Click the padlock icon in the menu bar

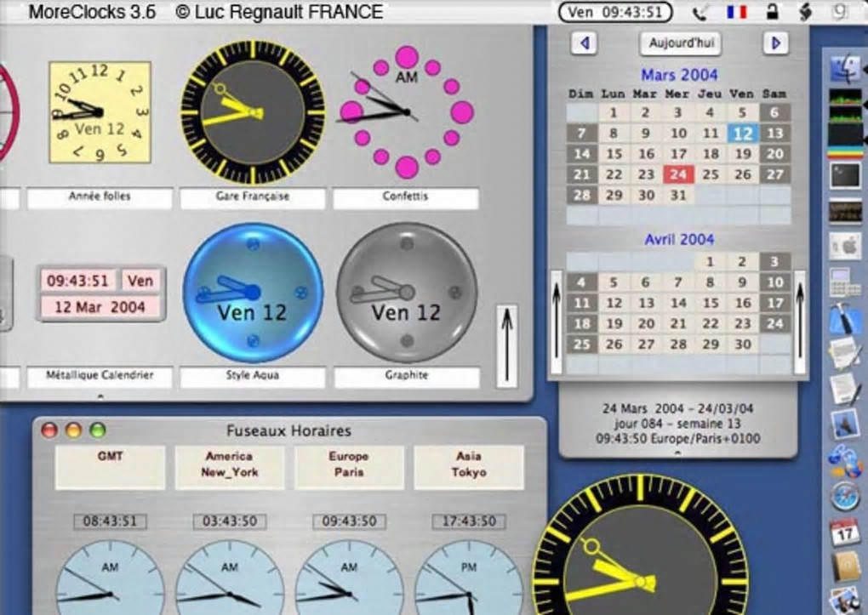coord(772,12)
